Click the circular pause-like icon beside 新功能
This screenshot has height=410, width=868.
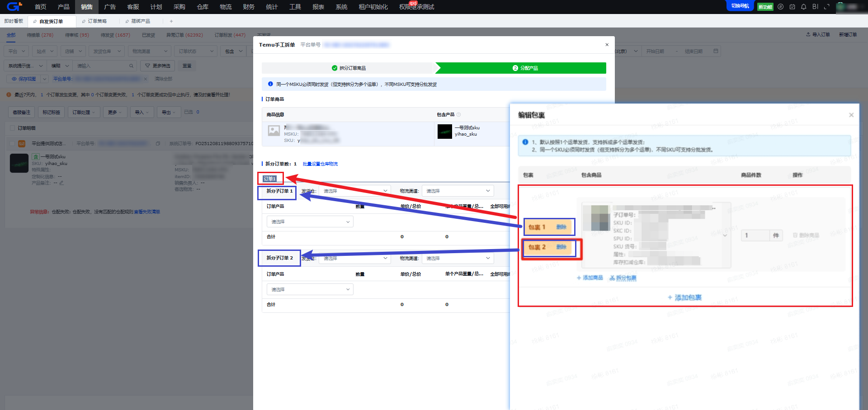pyautogui.click(x=780, y=7)
